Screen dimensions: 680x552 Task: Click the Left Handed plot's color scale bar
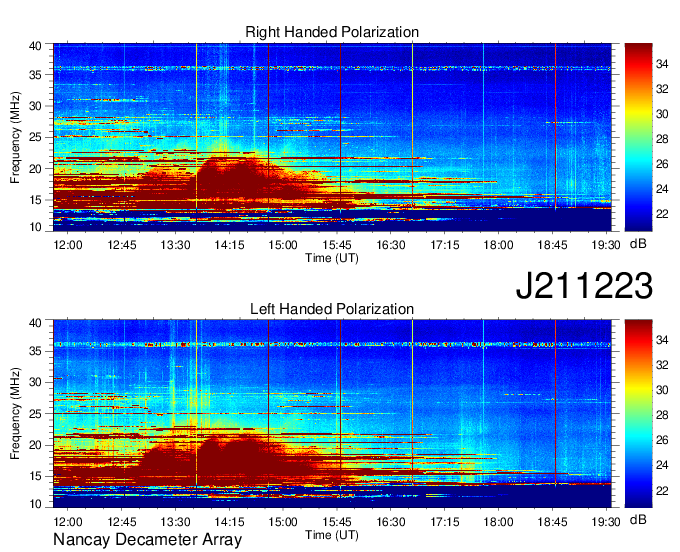[x=638, y=413]
